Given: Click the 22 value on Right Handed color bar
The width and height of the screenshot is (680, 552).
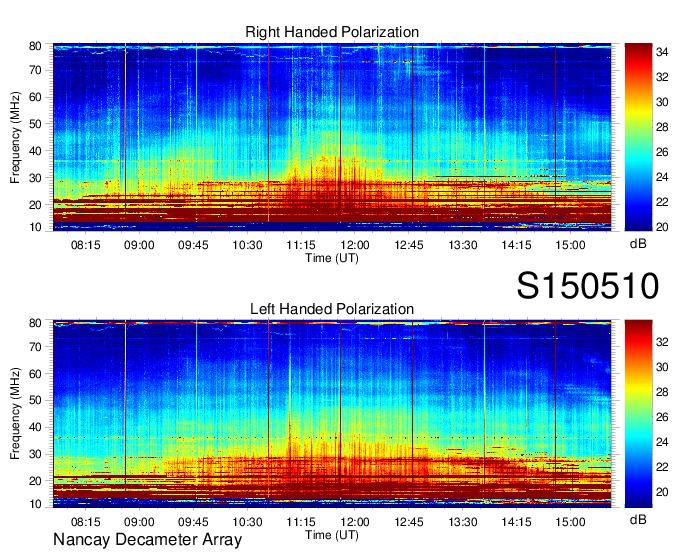Looking at the screenshot, I should click(x=662, y=202).
